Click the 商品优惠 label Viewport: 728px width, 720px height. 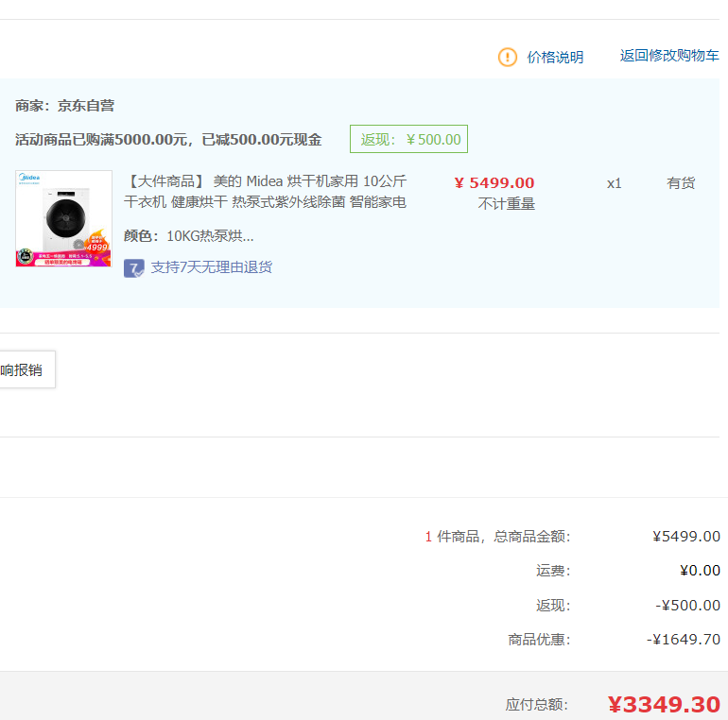539,640
